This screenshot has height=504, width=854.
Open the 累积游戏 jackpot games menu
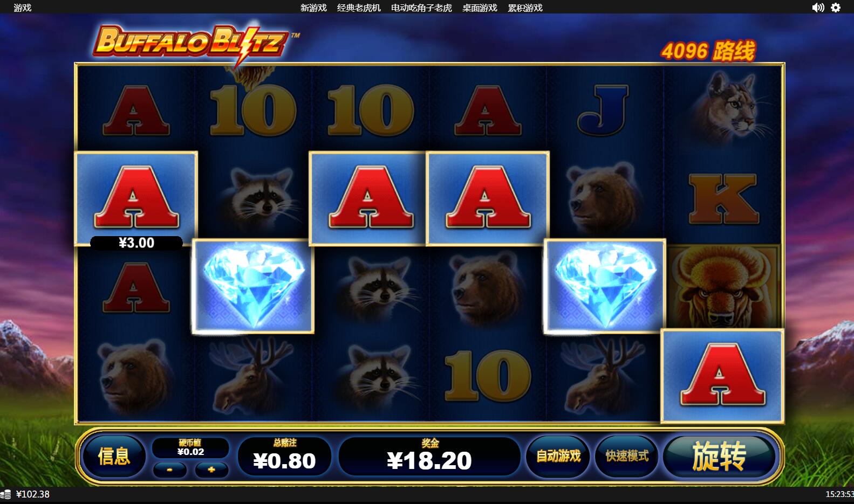pyautogui.click(x=525, y=8)
